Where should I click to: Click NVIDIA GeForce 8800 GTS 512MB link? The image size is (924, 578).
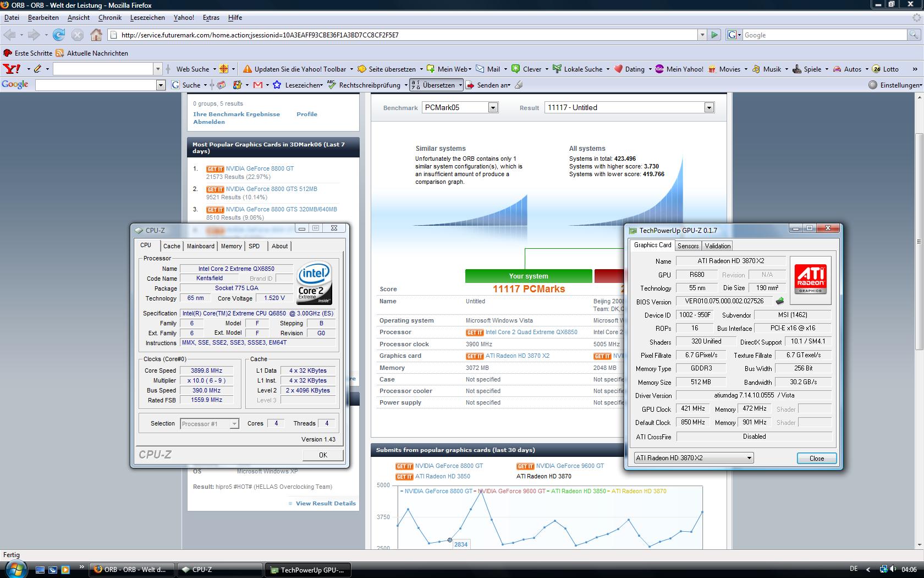point(271,189)
